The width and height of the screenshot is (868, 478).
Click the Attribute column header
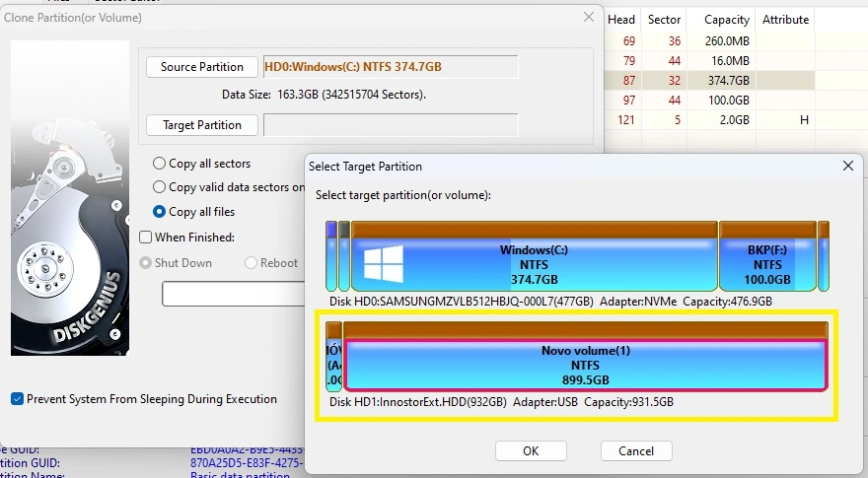click(x=785, y=20)
